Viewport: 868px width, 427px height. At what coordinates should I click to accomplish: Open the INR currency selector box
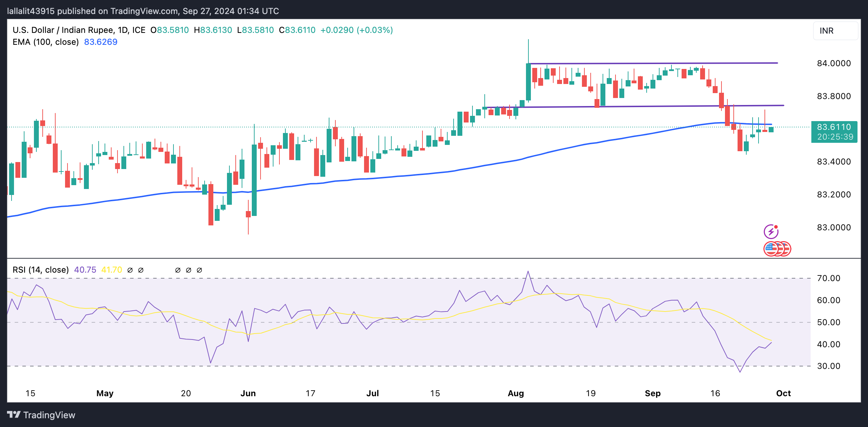pos(835,31)
